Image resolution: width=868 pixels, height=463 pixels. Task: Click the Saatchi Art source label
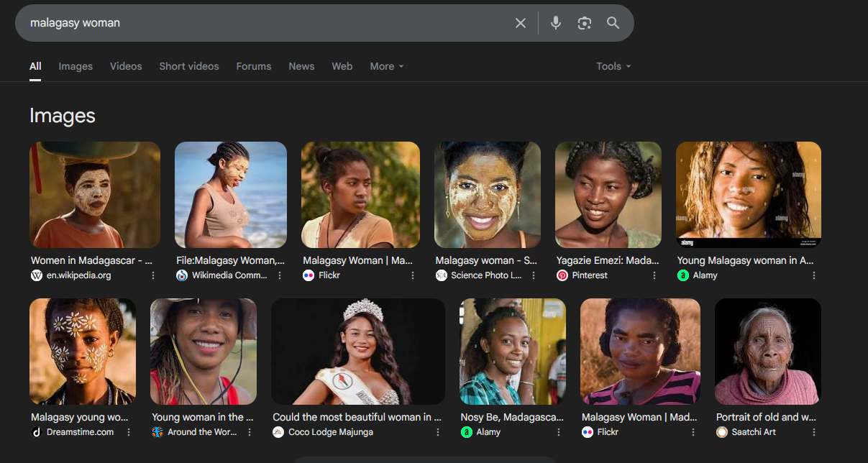[x=754, y=432]
